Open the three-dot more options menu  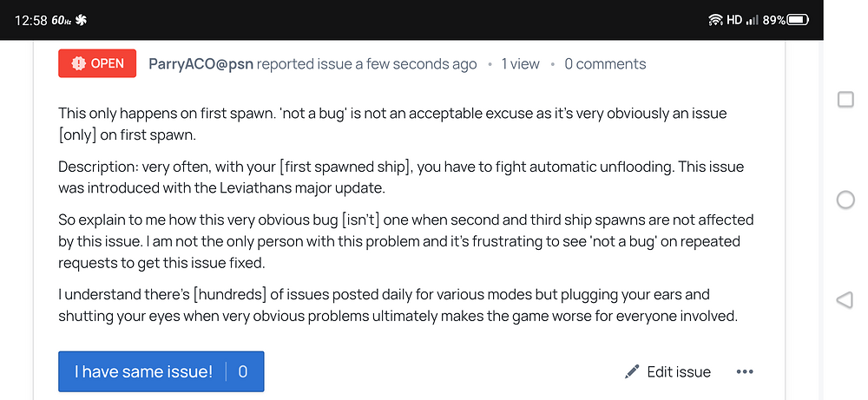click(745, 371)
